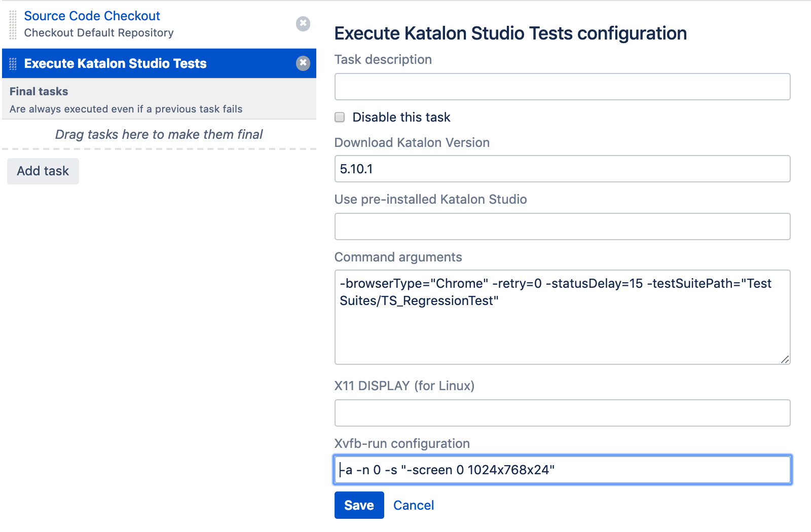Click the Drag tasks here drop zone

(159, 134)
